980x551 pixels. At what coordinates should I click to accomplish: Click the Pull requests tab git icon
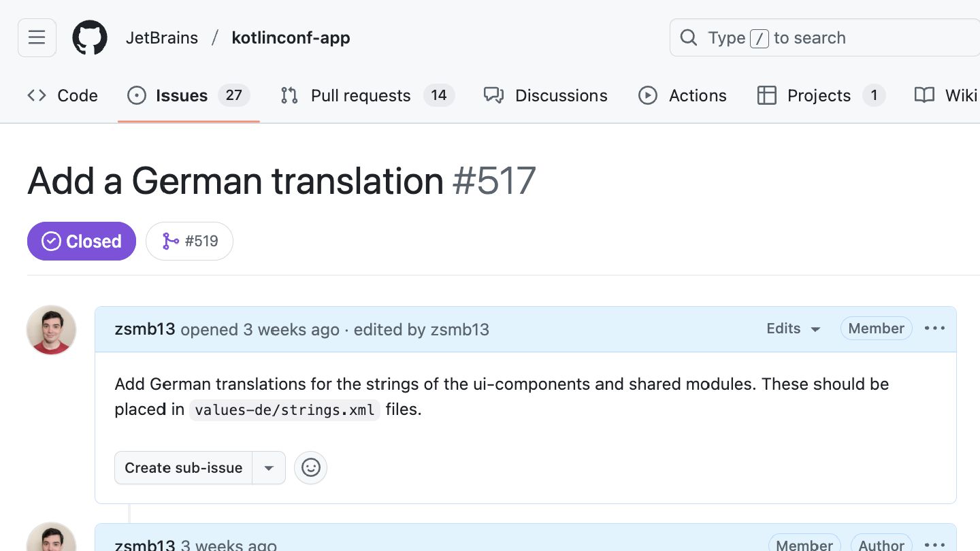(289, 95)
